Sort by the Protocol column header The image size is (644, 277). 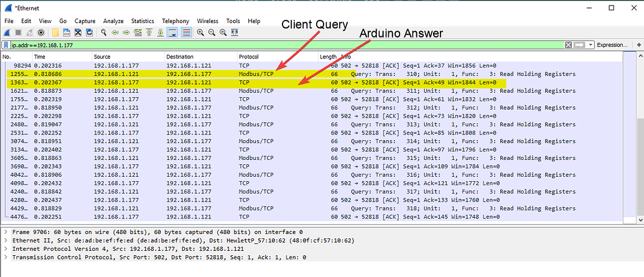(278, 57)
